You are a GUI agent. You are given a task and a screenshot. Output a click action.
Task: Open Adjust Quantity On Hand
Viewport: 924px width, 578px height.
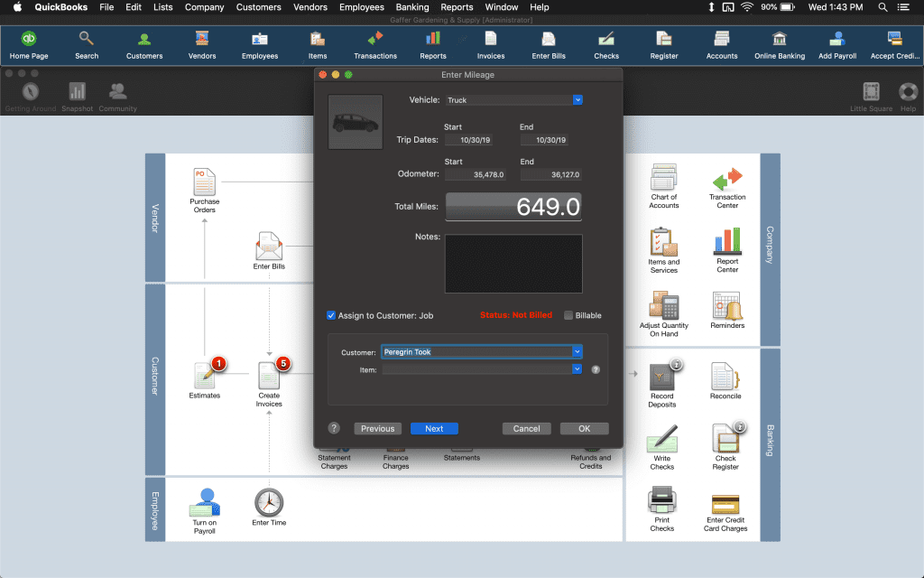point(664,313)
